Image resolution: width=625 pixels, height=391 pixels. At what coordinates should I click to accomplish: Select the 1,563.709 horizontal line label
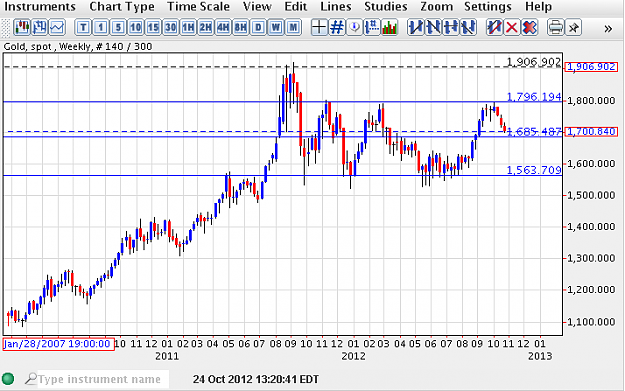[x=534, y=170]
